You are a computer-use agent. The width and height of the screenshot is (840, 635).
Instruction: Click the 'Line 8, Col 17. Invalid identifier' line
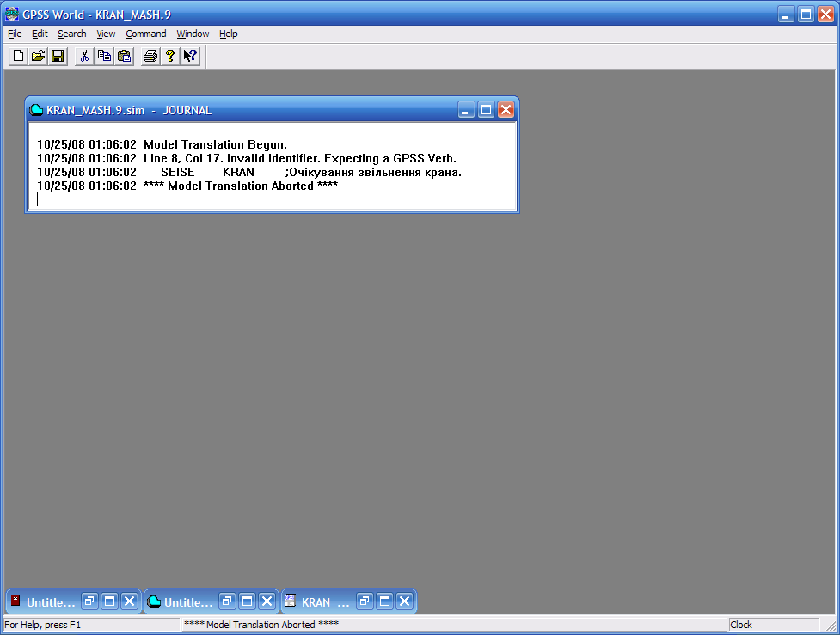[x=247, y=158]
